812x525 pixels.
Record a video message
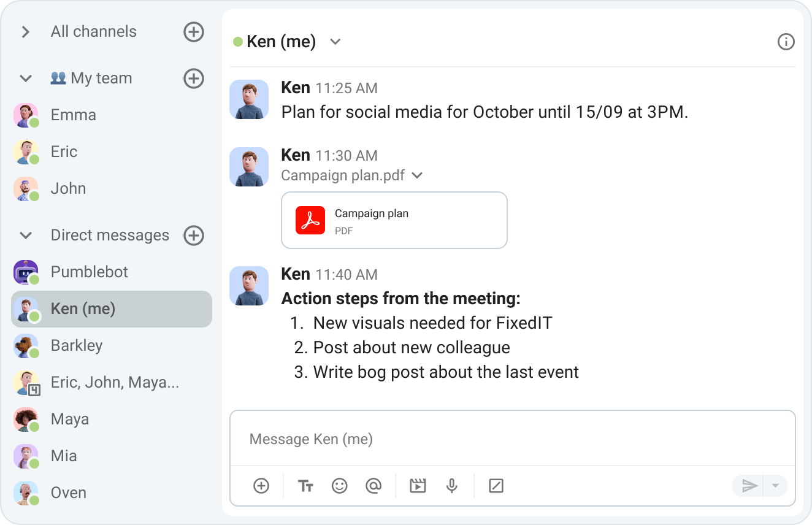click(x=418, y=486)
